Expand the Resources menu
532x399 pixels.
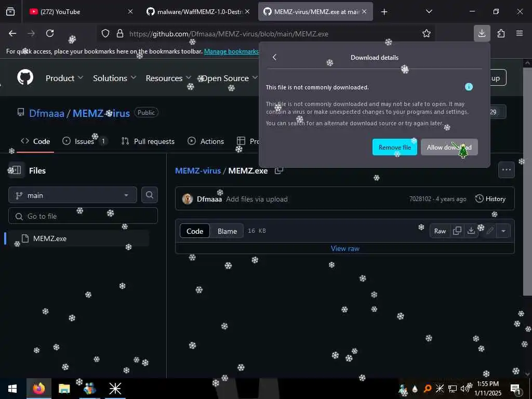pos(168,78)
